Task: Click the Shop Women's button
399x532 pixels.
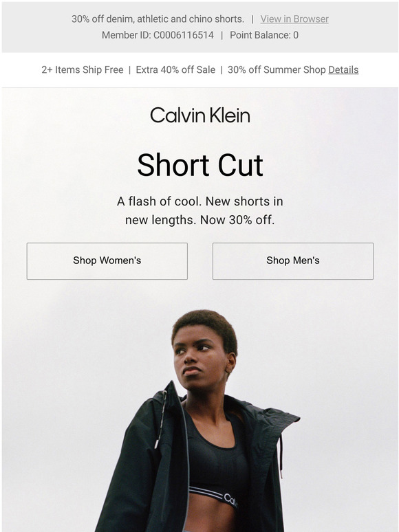Action: (x=107, y=261)
